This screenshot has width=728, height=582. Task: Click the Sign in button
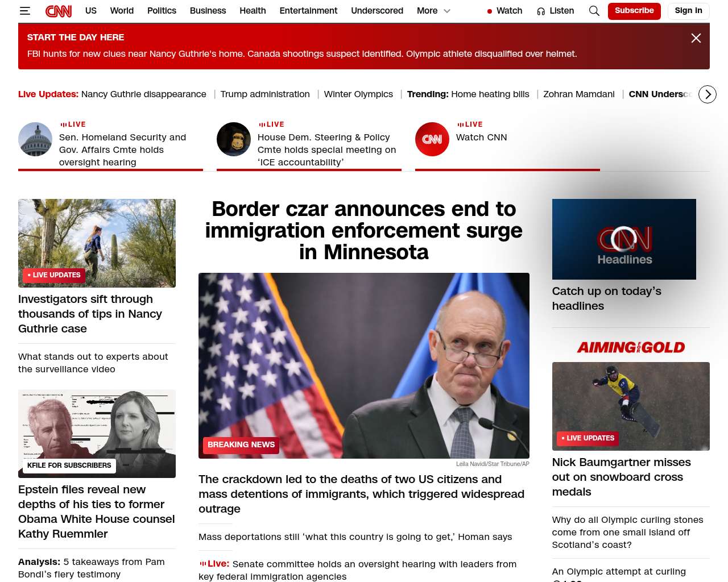pos(688,11)
